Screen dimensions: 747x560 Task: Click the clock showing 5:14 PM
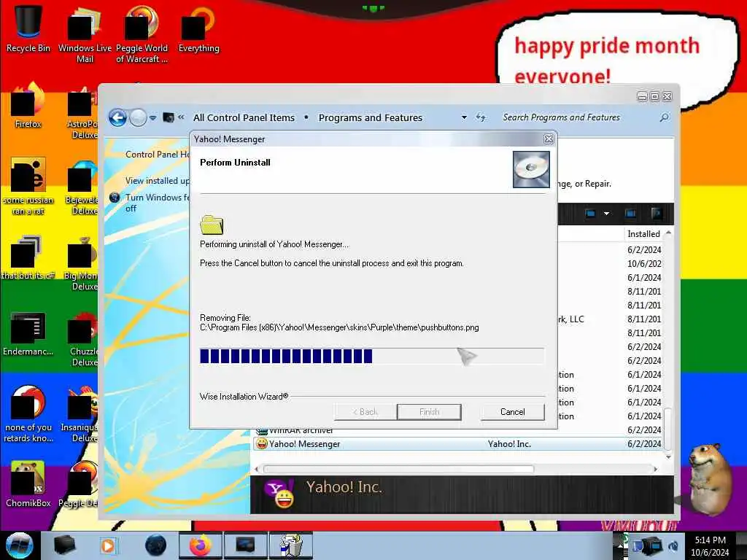click(x=710, y=540)
